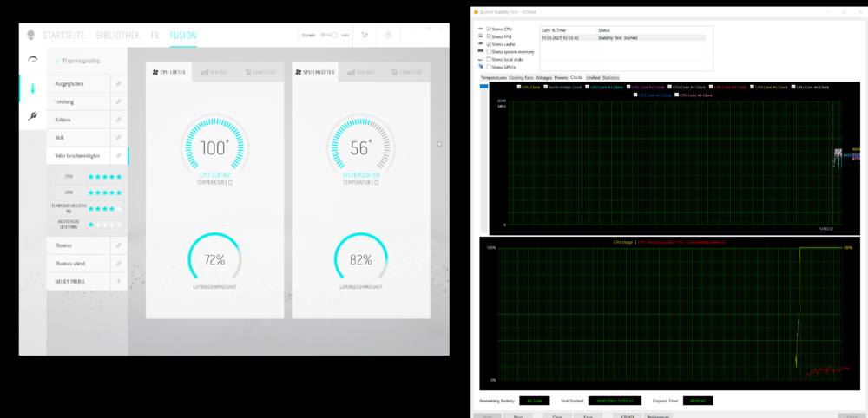This screenshot has width=868, height=418.
Task: Click the plus icon for Neues Profil
Action: (119, 281)
